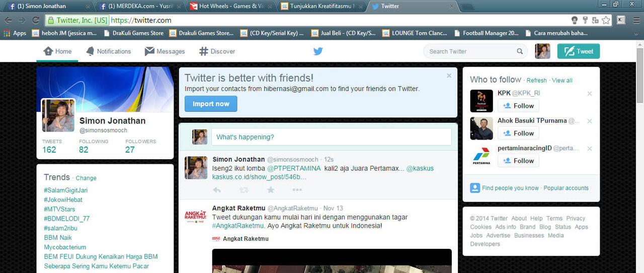
Task: Go to Twitter Home tab
Action: [x=57, y=51]
